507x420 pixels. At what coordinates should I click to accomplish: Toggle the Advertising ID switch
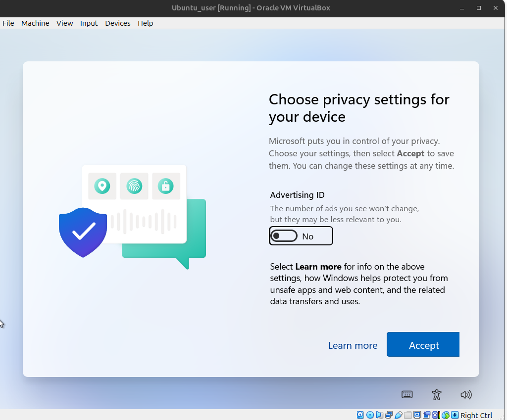click(x=284, y=236)
